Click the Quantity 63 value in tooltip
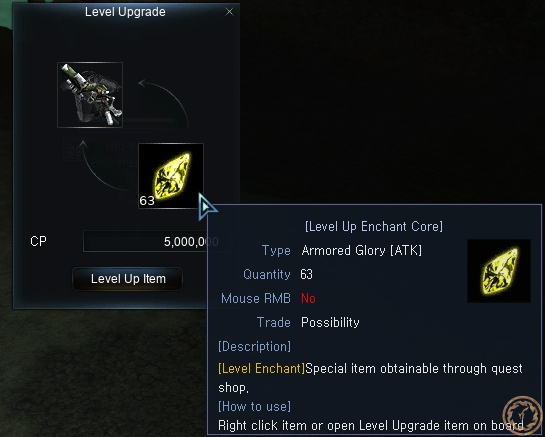 click(307, 274)
